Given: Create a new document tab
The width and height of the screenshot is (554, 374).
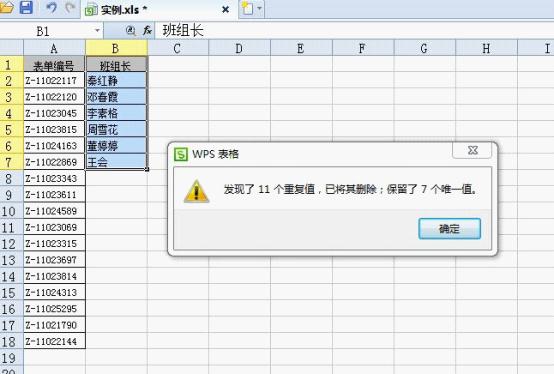Looking at the screenshot, I should pyautogui.click(x=247, y=8).
